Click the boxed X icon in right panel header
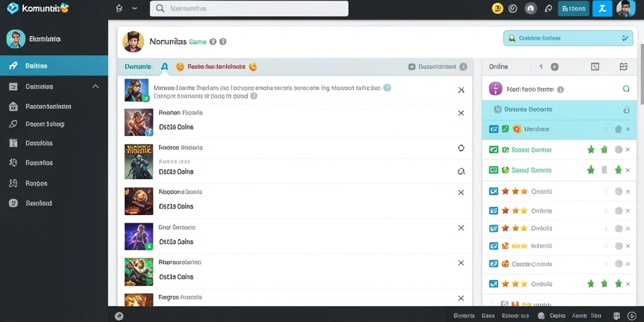The height and width of the screenshot is (322, 644). 595,67
